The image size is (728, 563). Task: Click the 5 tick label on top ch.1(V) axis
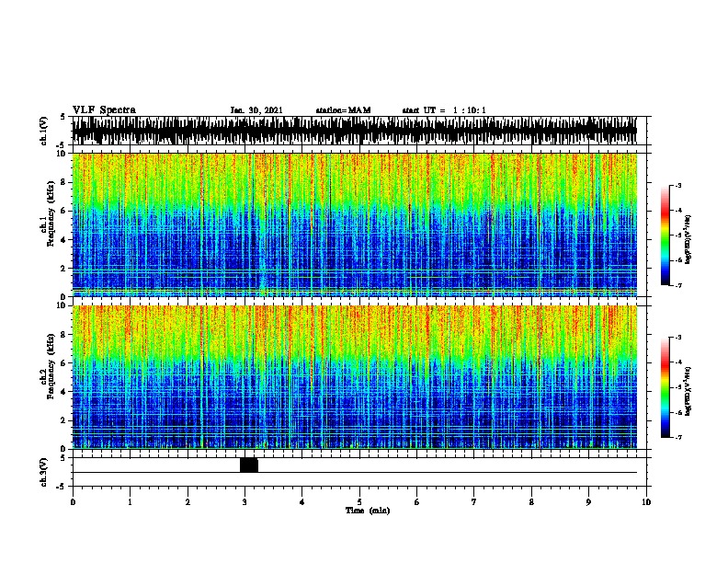pos(63,117)
